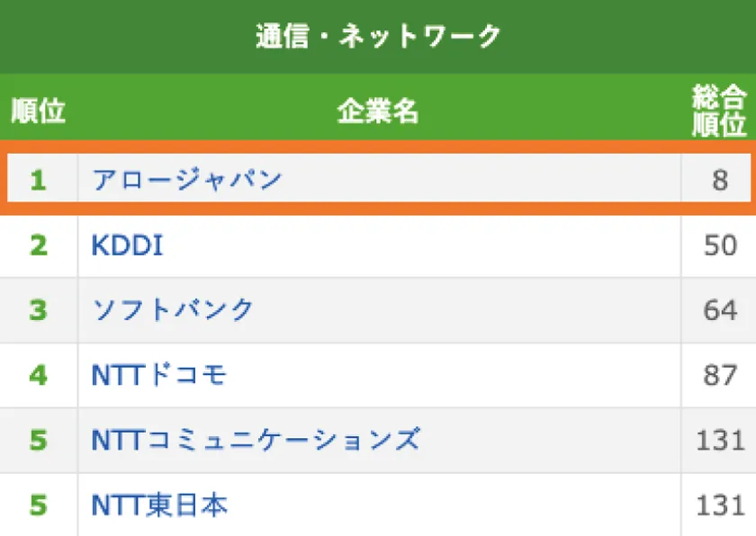Click rank number 2 beside KDDI

(x=38, y=245)
